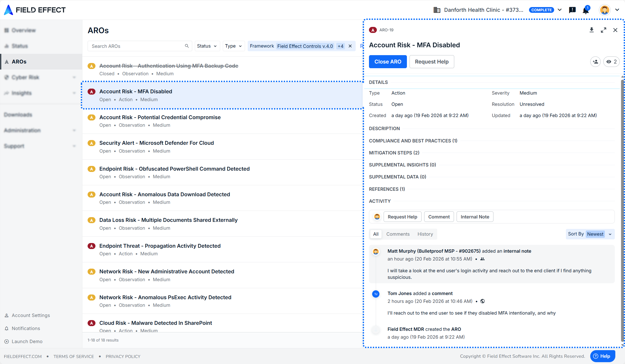This screenshot has width=625, height=364.
Task: Expand ARO detail panel to fullscreen
Action: (604, 30)
